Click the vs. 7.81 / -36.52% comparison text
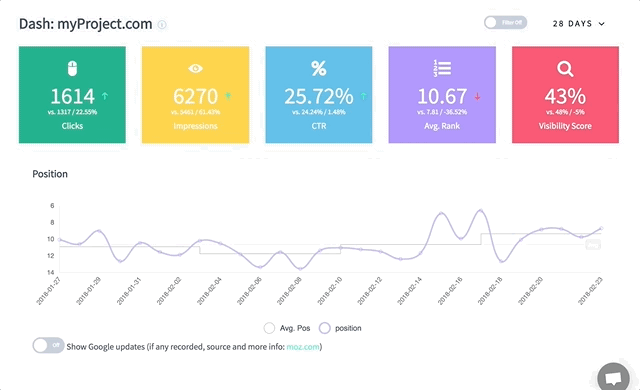 click(x=442, y=112)
